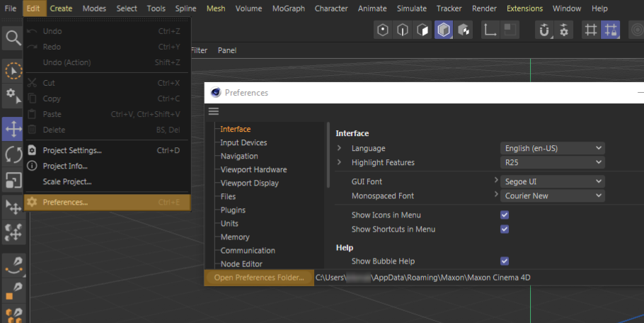This screenshot has height=323, width=644.
Task: Click the tool settings gear with arrow icon
Action: click(13, 96)
